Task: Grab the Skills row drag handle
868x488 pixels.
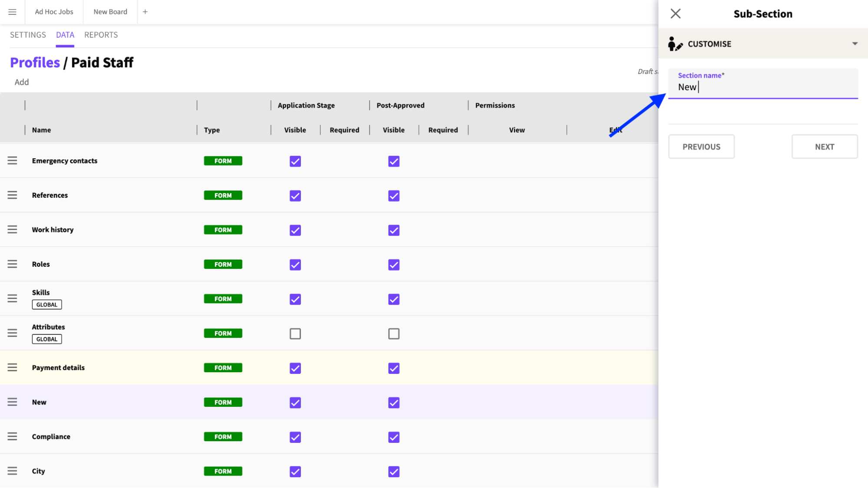Action: [12, 298]
